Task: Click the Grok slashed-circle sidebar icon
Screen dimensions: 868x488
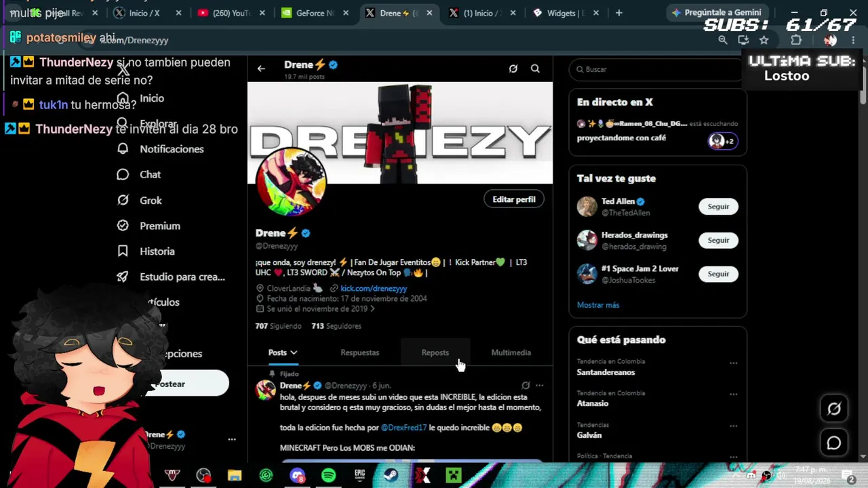Action: click(123, 201)
